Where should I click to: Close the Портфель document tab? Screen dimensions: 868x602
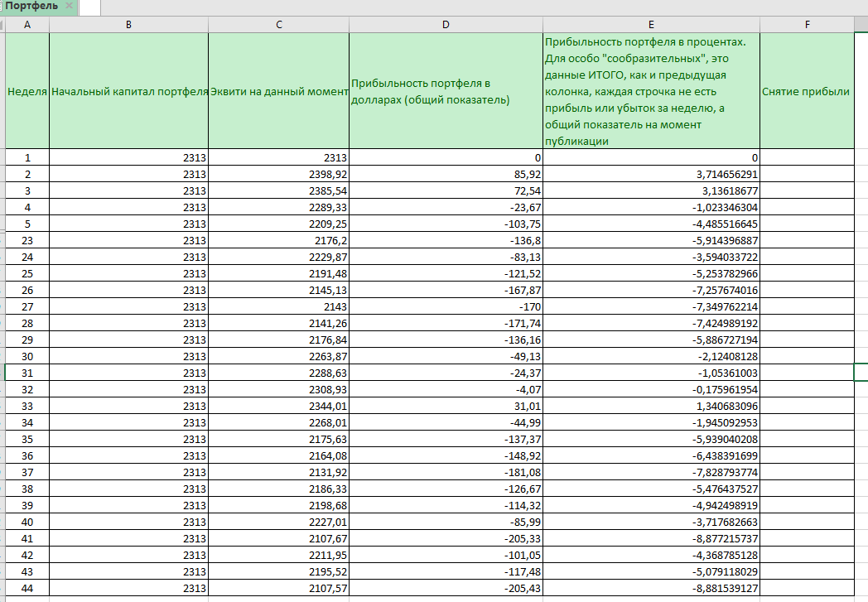(x=69, y=7)
